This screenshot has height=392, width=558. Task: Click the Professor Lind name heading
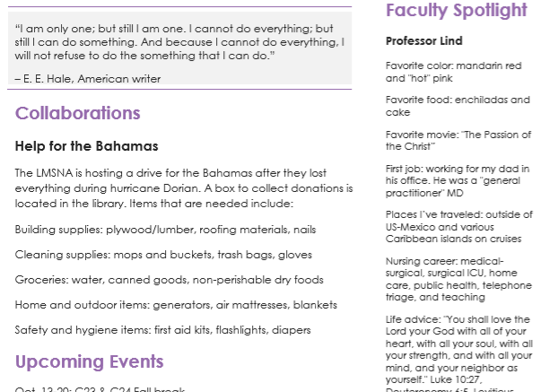[423, 41]
